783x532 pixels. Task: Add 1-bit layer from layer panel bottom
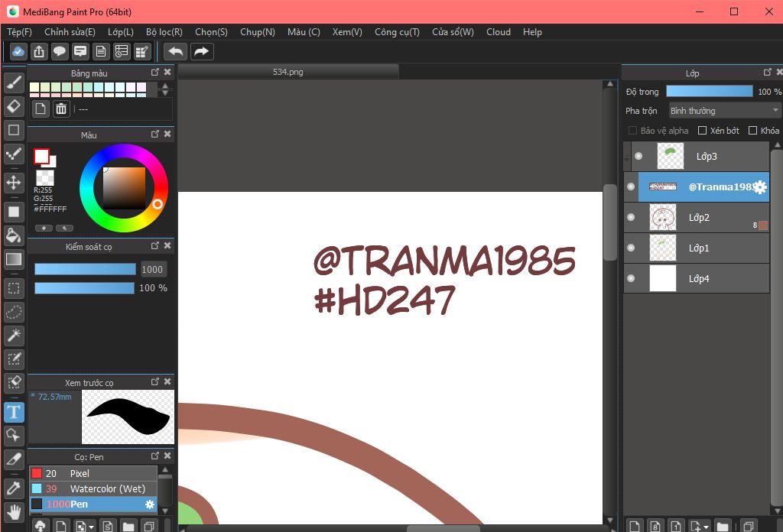676,526
